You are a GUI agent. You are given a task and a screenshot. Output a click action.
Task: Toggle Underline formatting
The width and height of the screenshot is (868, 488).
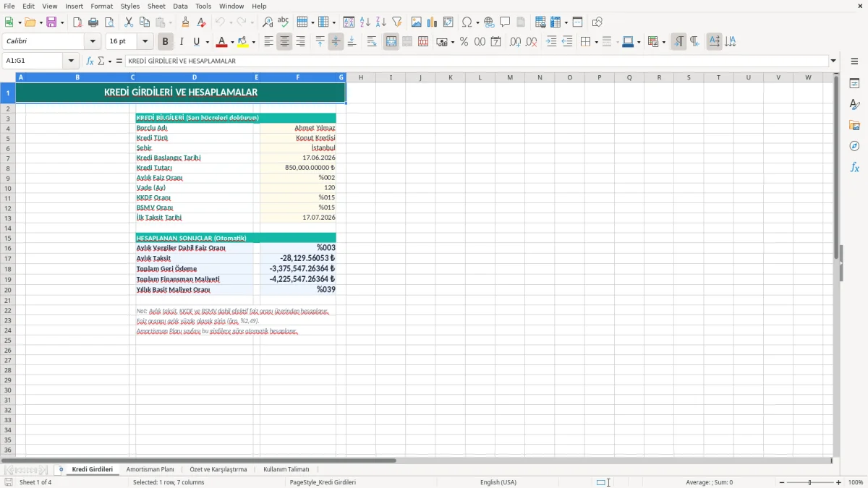(x=196, y=42)
